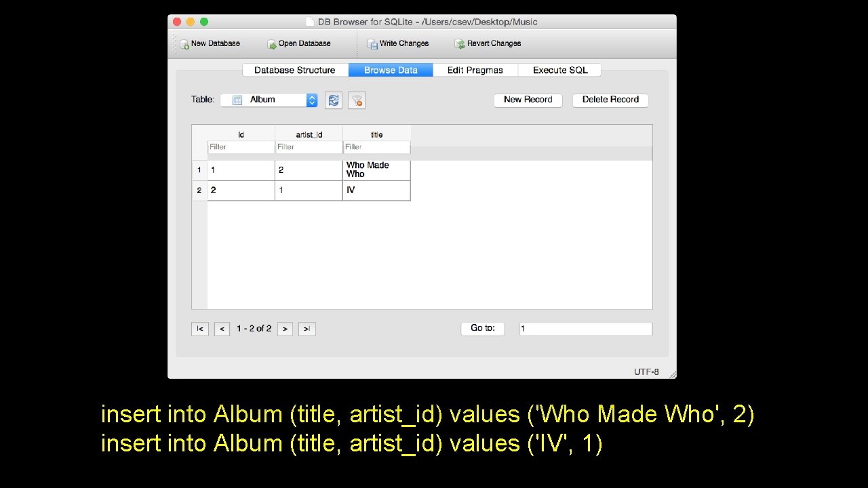Open the Edit Pragmas tab
The width and height of the screenshot is (868, 488).
click(x=475, y=70)
